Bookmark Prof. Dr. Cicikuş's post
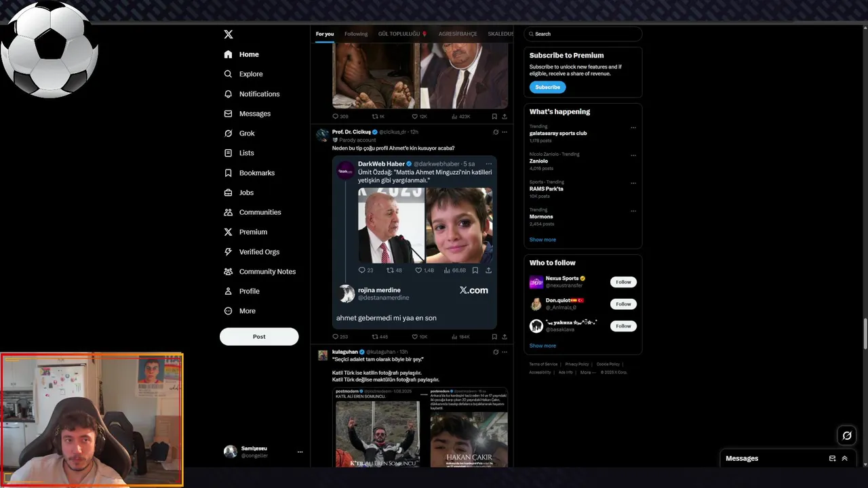Viewport: 868px width, 488px height. coord(494,337)
